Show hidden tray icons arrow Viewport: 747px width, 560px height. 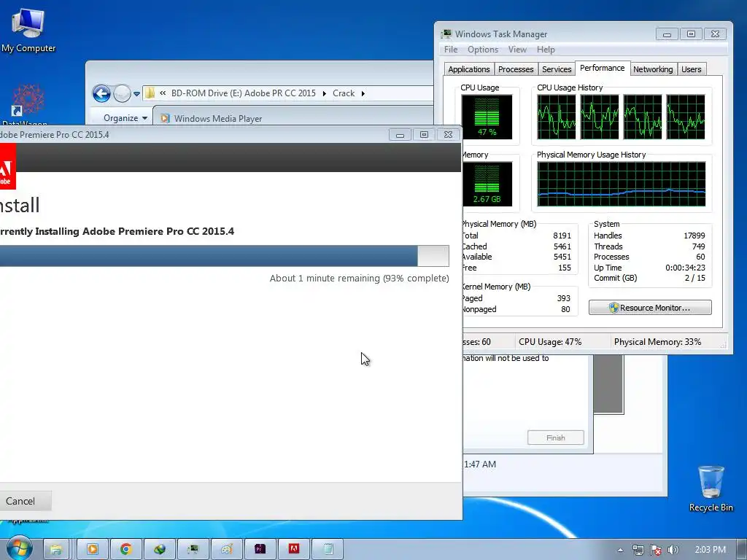pyautogui.click(x=620, y=550)
